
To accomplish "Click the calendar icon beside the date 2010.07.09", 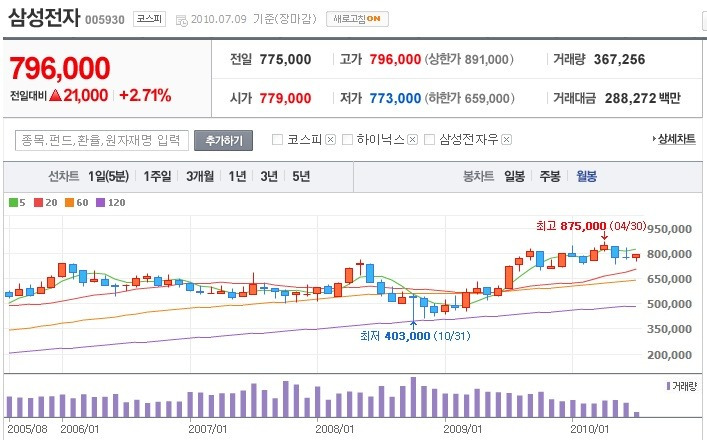I will point(181,20).
